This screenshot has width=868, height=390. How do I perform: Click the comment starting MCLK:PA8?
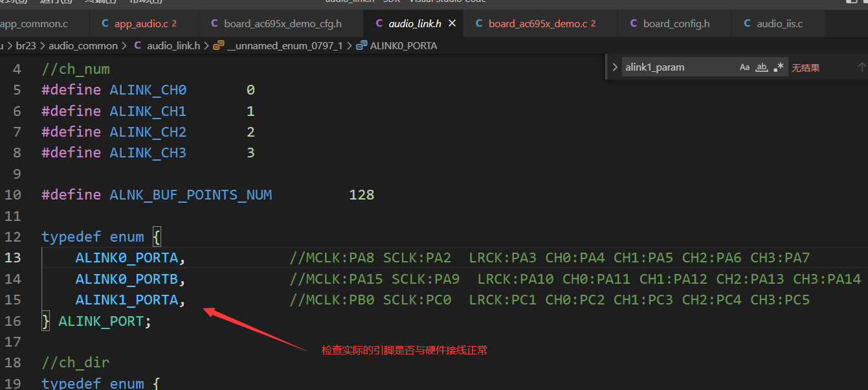pyautogui.click(x=550, y=258)
